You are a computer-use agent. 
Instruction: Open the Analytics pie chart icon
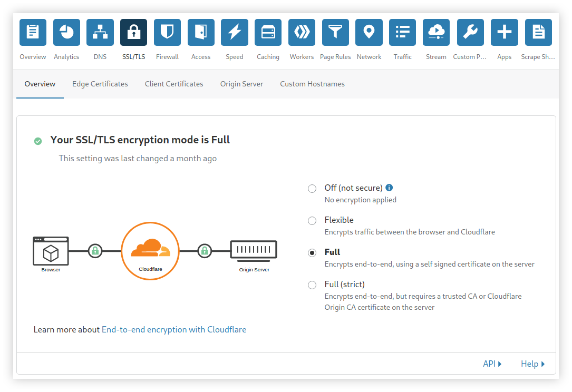click(x=66, y=33)
